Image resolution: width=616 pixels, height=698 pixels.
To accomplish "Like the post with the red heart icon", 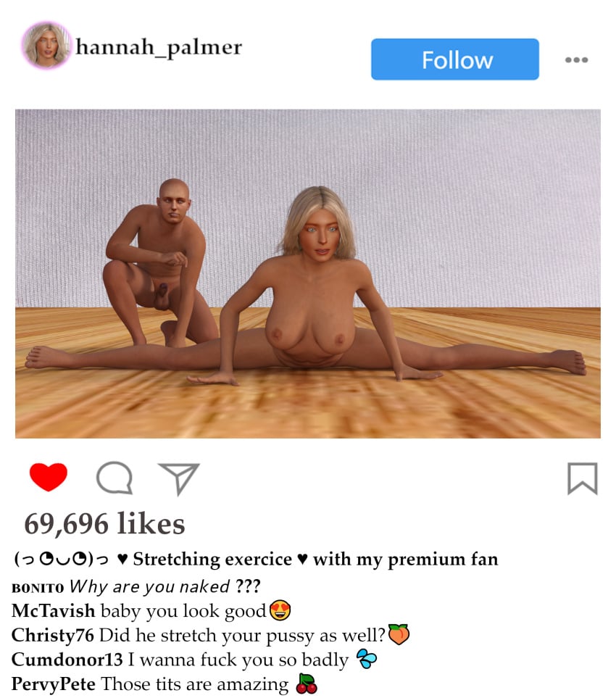I will (x=48, y=477).
